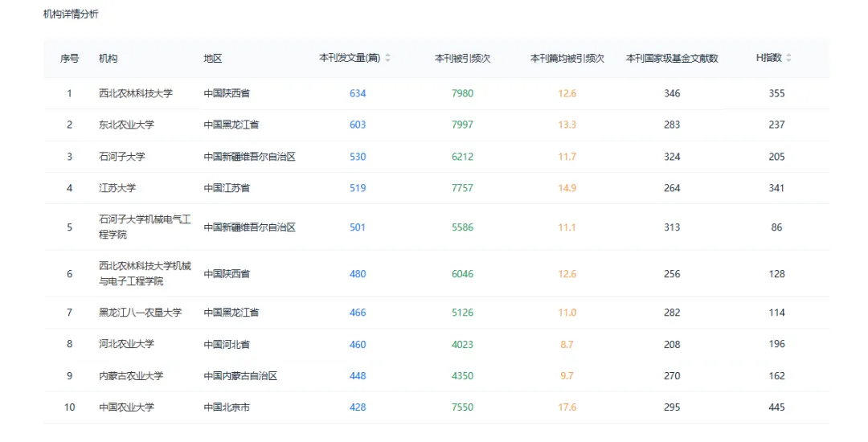Click the 机构 column header
868x442 pixels.
pyautogui.click(x=108, y=58)
